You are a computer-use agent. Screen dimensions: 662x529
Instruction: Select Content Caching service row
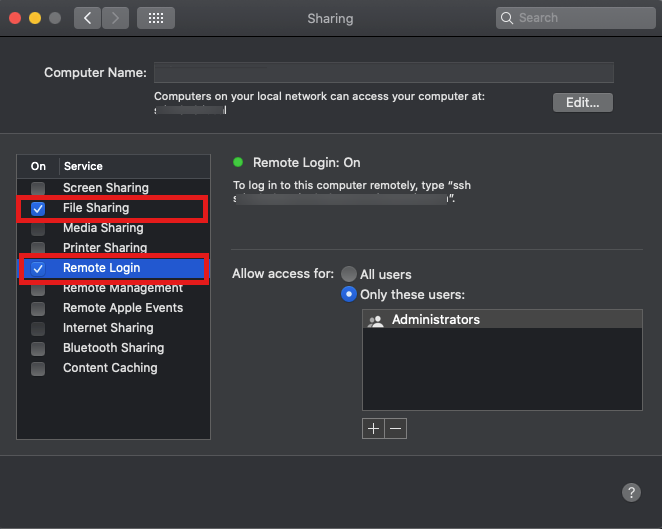click(110, 368)
